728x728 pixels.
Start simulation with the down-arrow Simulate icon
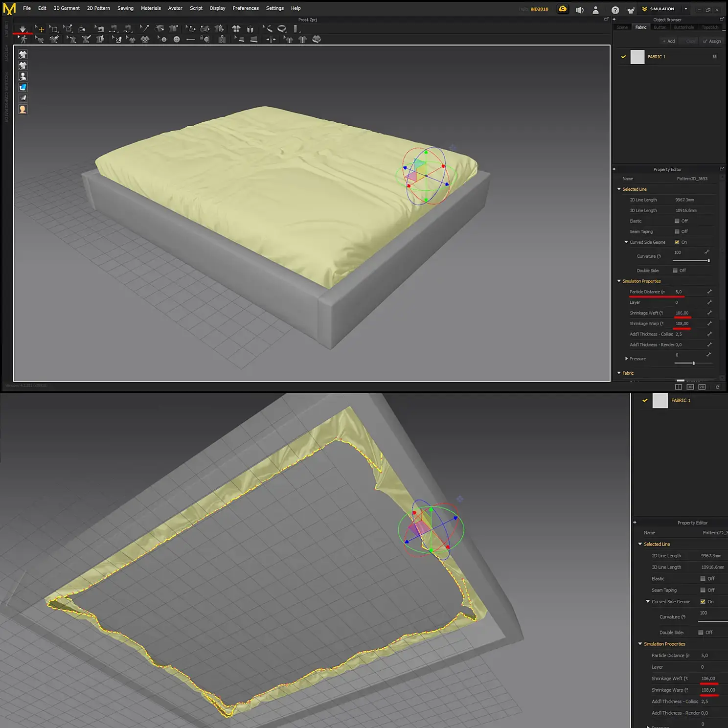23,29
